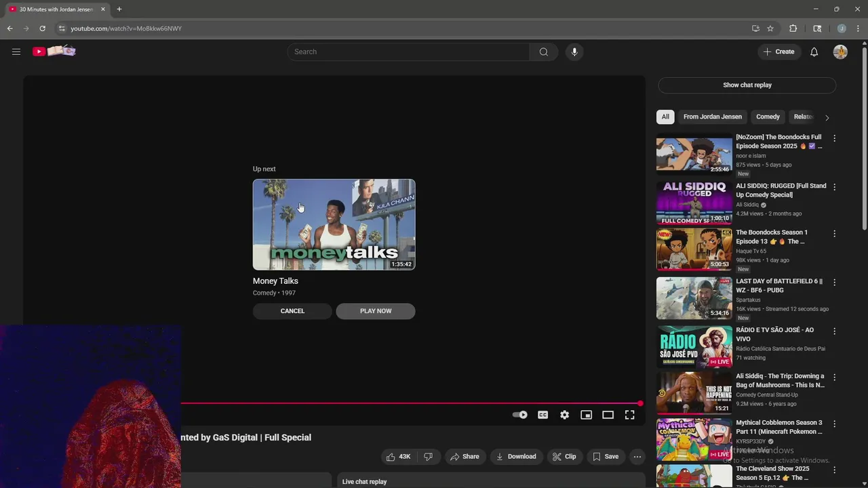Reload the browser page
The width and height of the screenshot is (868, 488).
coord(42,28)
